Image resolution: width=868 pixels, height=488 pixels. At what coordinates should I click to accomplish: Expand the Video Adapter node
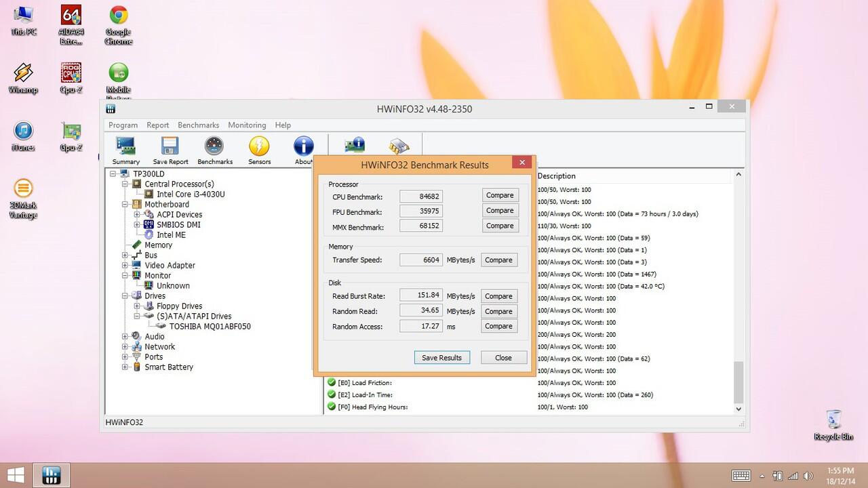point(125,266)
